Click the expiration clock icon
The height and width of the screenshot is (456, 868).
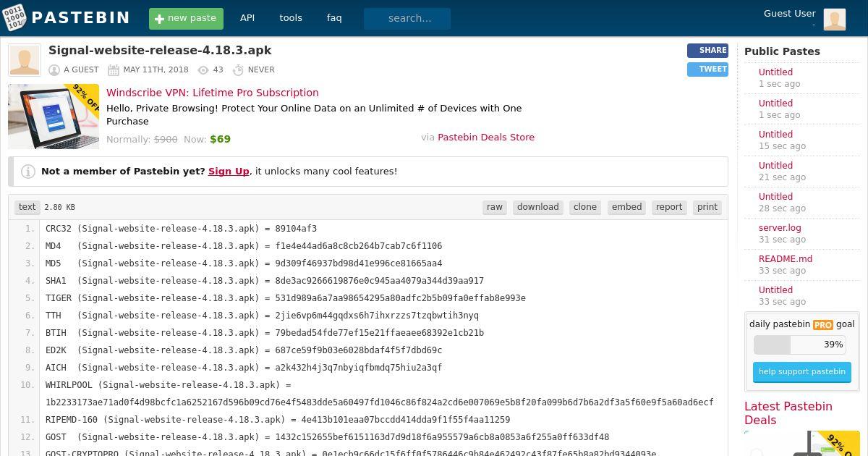click(238, 70)
